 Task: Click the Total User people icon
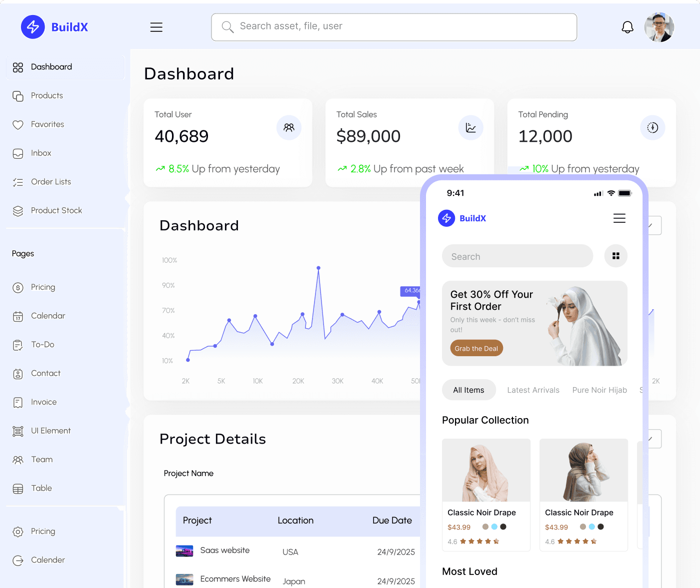click(x=289, y=128)
